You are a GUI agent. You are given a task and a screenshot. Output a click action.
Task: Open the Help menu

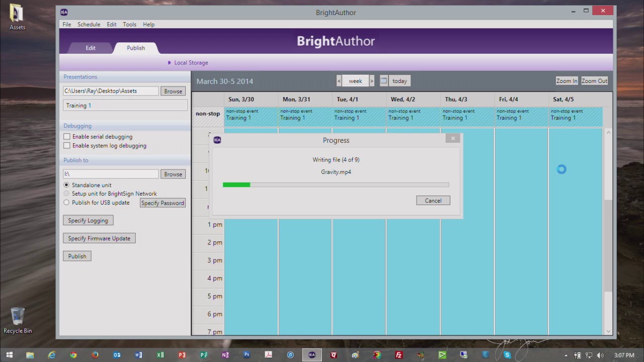click(x=148, y=24)
